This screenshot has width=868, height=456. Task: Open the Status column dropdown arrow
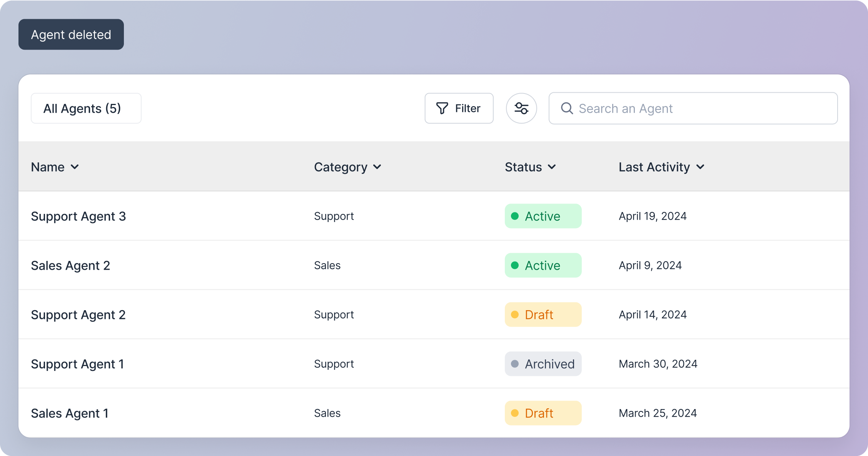(x=552, y=167)
